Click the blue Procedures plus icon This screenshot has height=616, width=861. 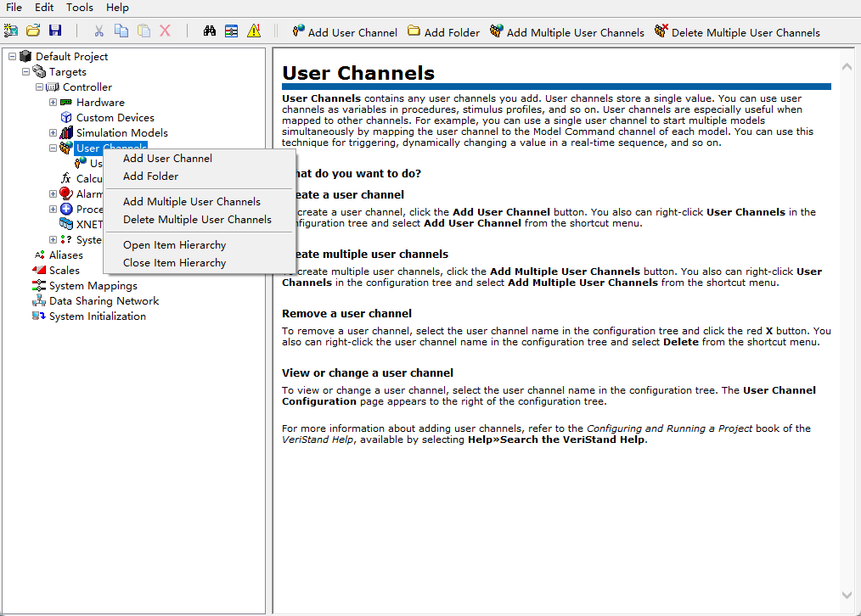66,209
